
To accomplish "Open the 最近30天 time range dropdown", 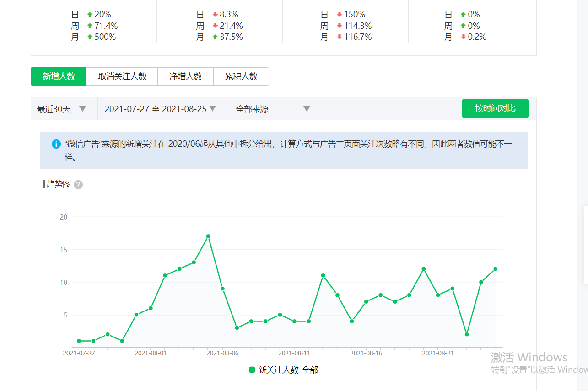I will pos(62,109).
